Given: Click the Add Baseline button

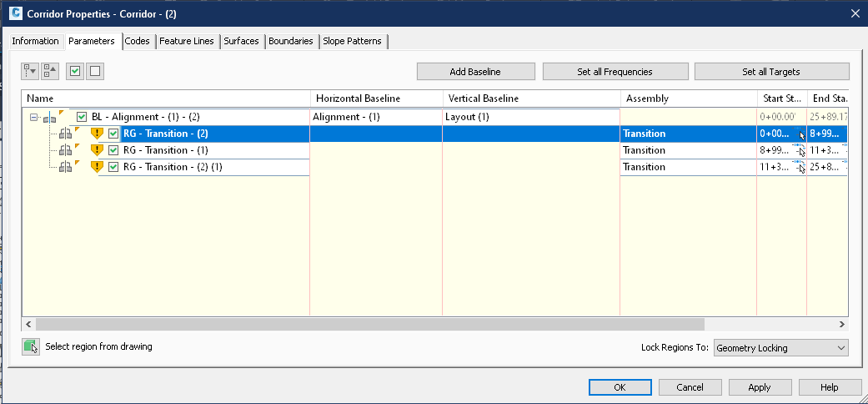Looking at the screenshot, I should (475, 72).
